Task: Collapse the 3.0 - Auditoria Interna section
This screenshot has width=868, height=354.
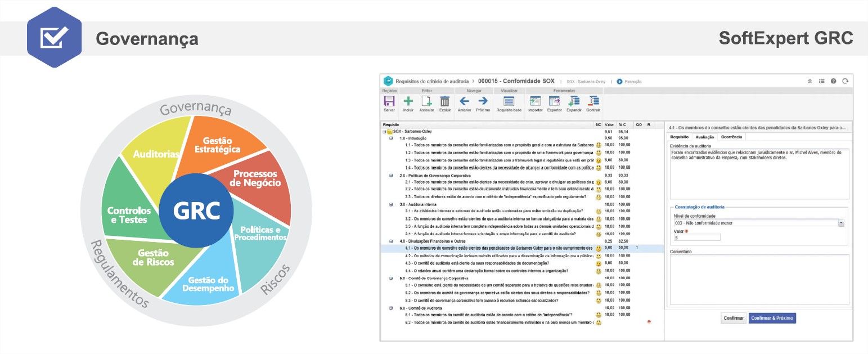Action: (x=391, y=204)
